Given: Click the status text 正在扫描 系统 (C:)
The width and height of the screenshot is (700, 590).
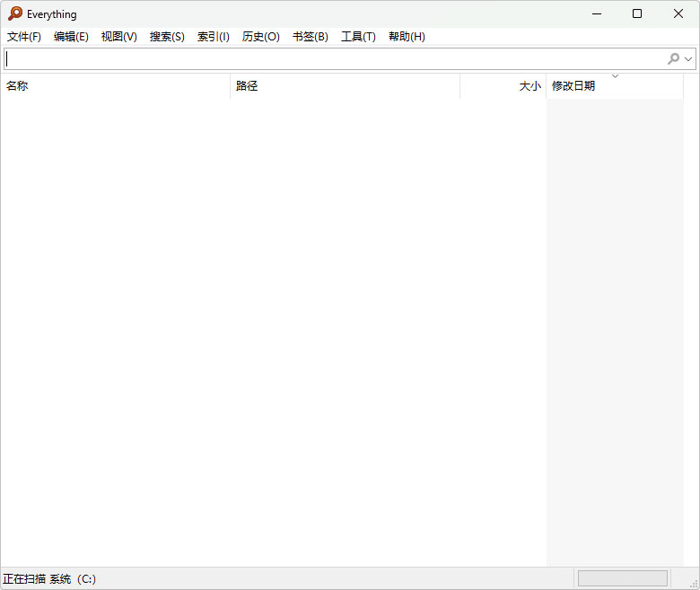Looking at the screenshot, I should pos(49,579).
